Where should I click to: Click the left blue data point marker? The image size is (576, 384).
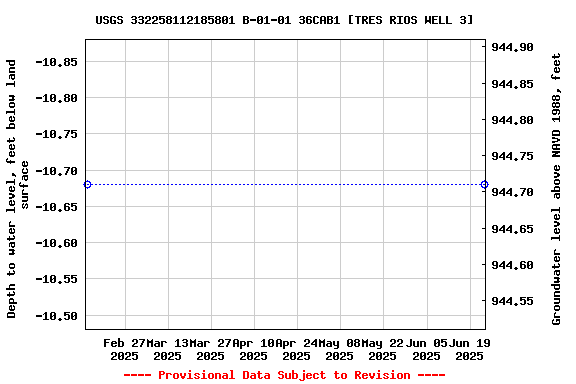[87, 184]
